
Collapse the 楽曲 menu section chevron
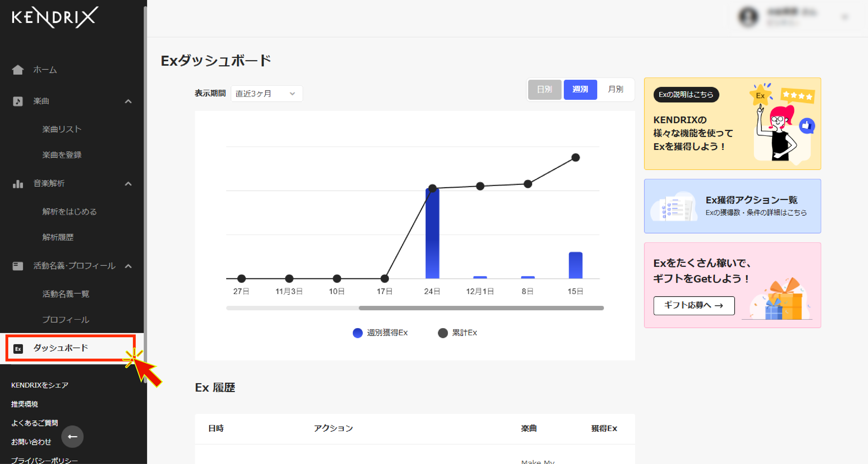[128, 101]
